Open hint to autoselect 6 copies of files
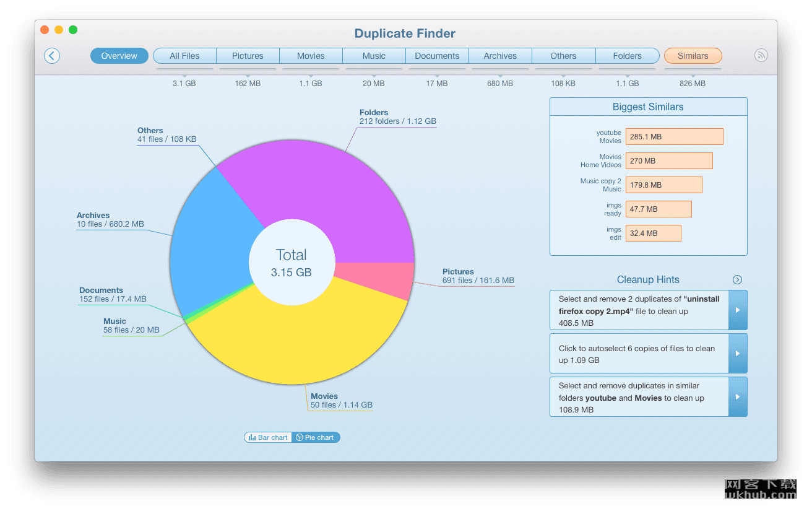The image size is (812, 511). tap(639, 354)
